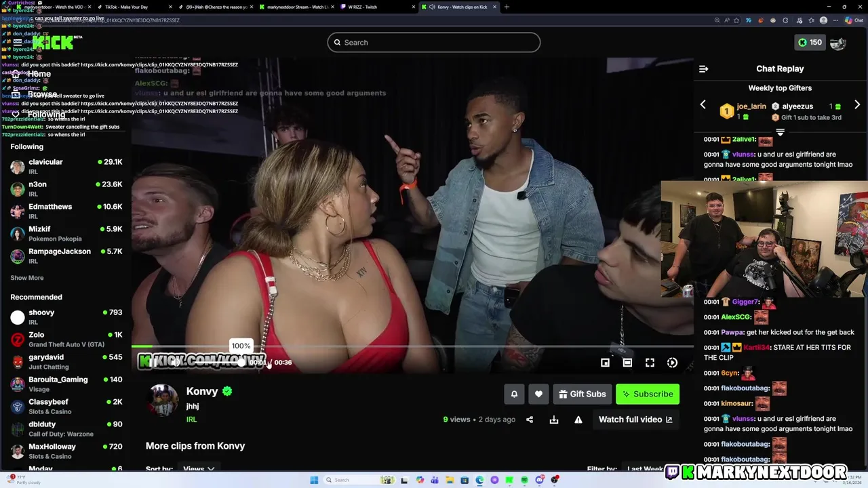Toggle theater mode on the player
868x488 pixels.
point(627,363)
